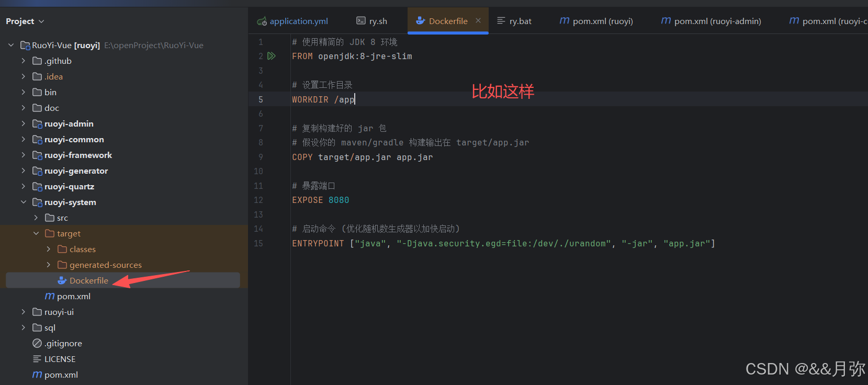Viewport: 868px width, 385px height.
Task: Click the ruoyi-admin module icon
Action: (37, 123)
